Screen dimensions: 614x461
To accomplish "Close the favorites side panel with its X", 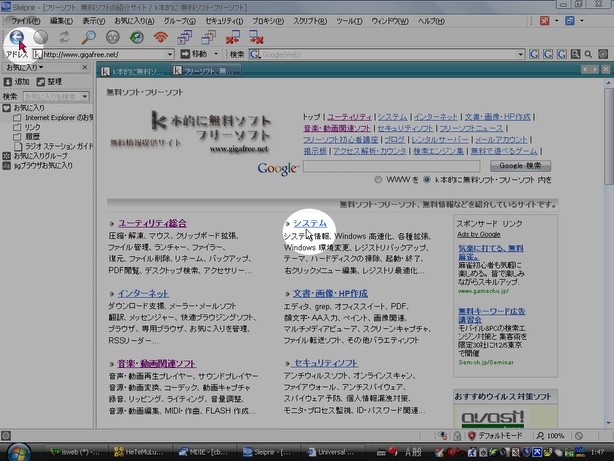I will point(85,67).
